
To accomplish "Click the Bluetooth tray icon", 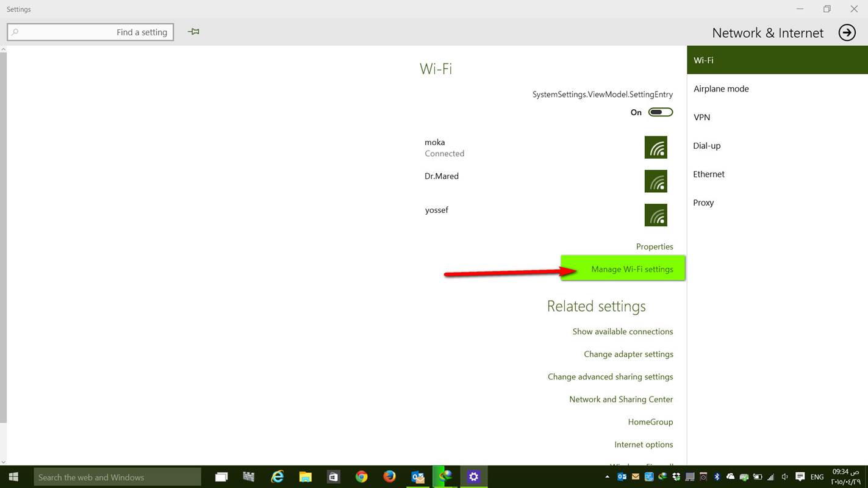I will [x=717, y=477].
